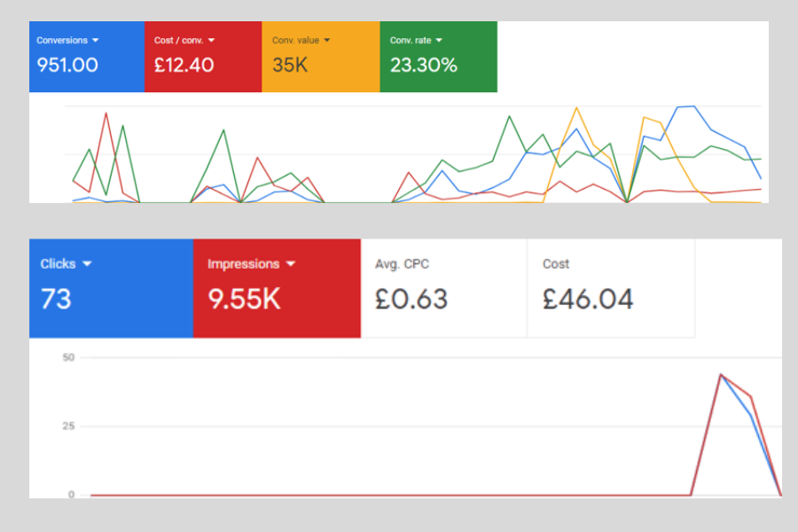Open the Clicks metric dropdown
The height and width of the screenshot is (532, 798).
[x=86, y=263]
